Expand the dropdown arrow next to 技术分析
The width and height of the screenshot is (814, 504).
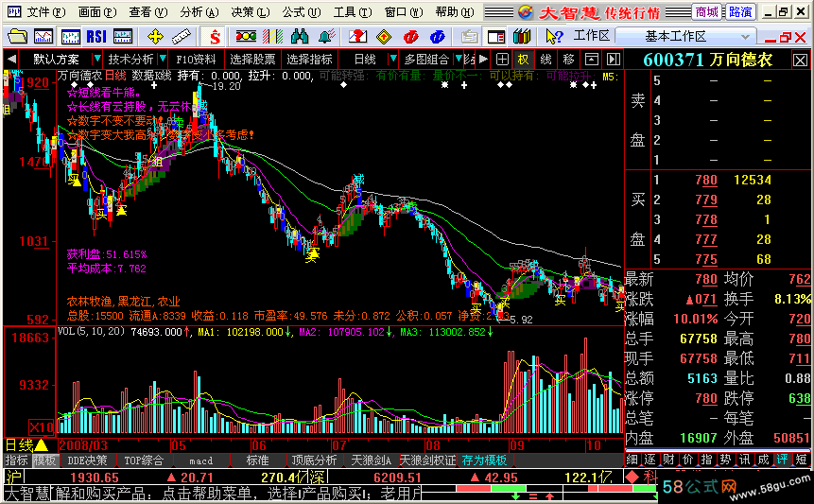163,60
